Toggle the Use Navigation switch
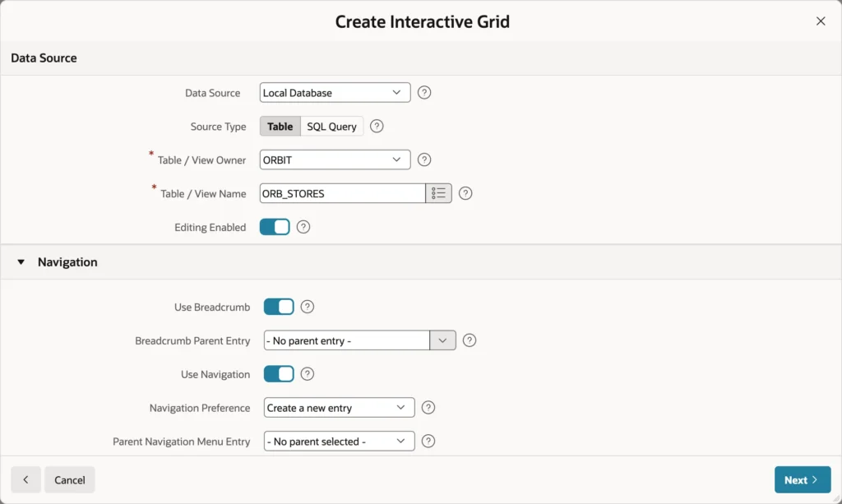This screenshot has height=504, width=842. (279, 373)
